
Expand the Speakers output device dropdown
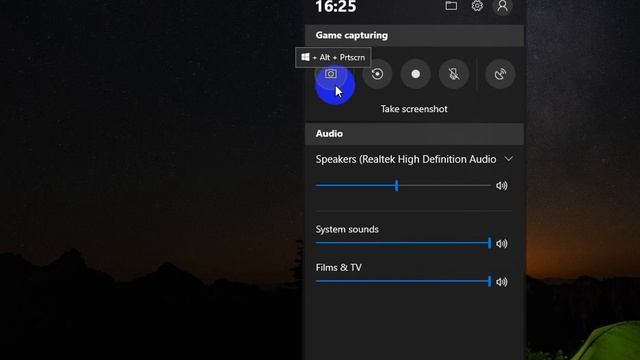coord(509,159)
